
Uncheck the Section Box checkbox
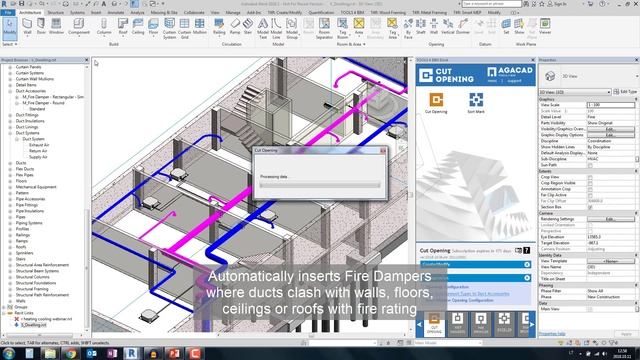pyautogui.click(x=590, y=207)
